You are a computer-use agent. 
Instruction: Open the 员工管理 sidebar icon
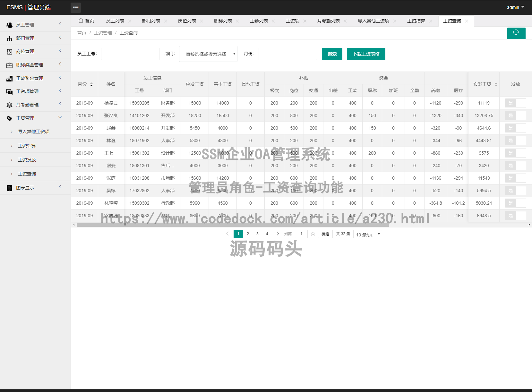(9, 24)
